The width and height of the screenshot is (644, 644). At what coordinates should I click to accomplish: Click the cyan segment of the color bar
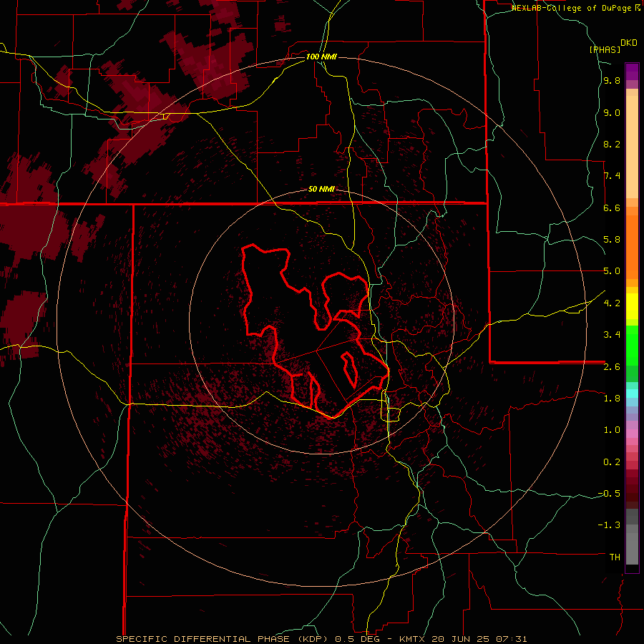632,394
